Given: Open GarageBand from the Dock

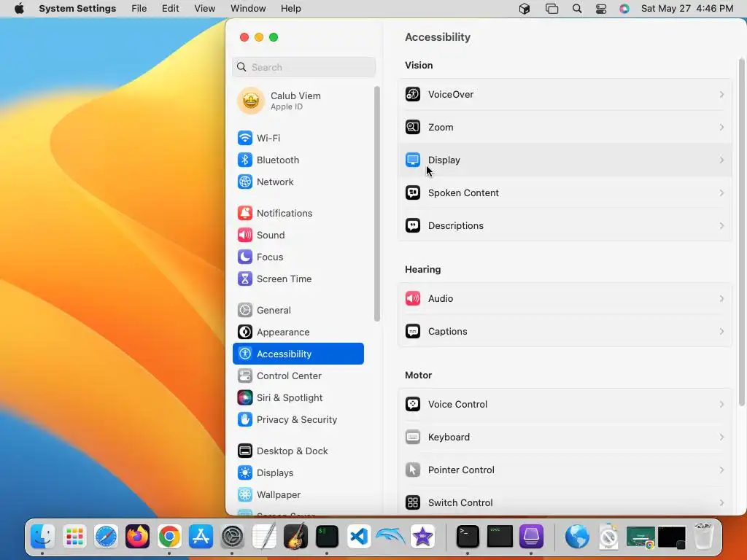Looking at the screenshot, I should pyautogui.click(x=295, y=537).
